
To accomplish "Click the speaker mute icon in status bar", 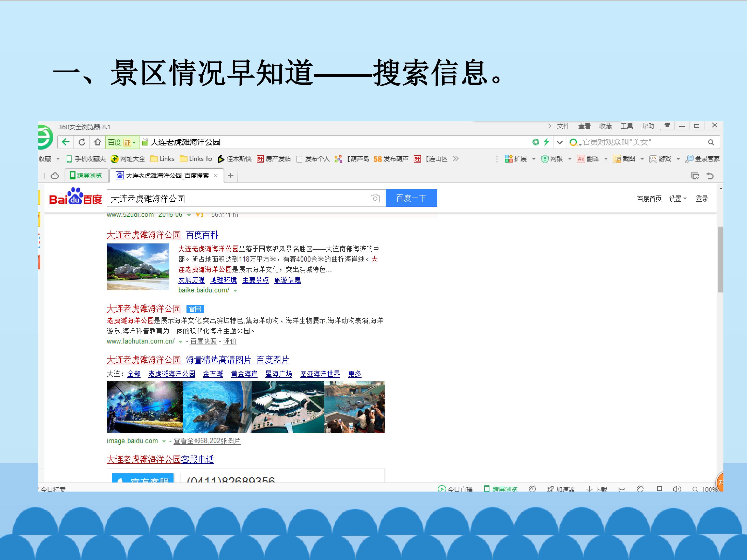I will tap(677, 489).
